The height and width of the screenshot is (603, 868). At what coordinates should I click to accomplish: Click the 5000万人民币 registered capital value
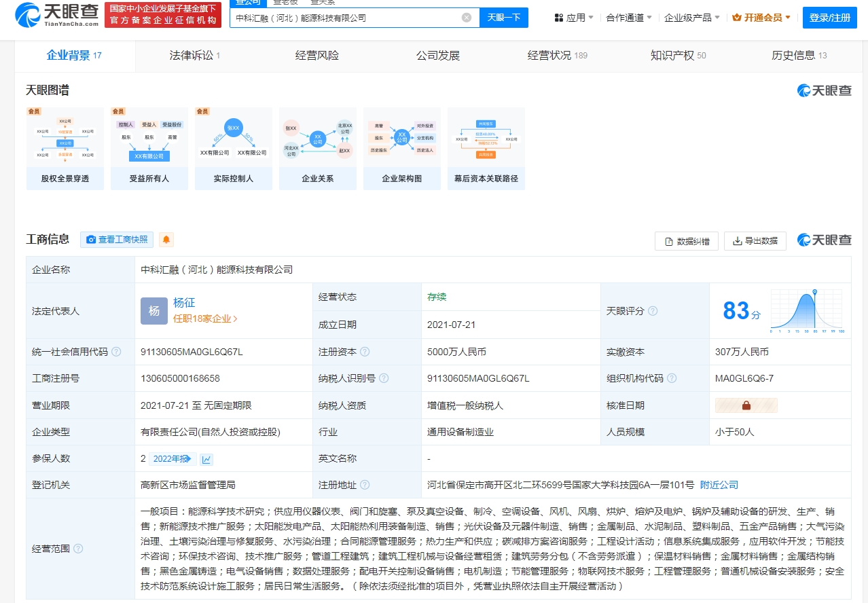456,352
